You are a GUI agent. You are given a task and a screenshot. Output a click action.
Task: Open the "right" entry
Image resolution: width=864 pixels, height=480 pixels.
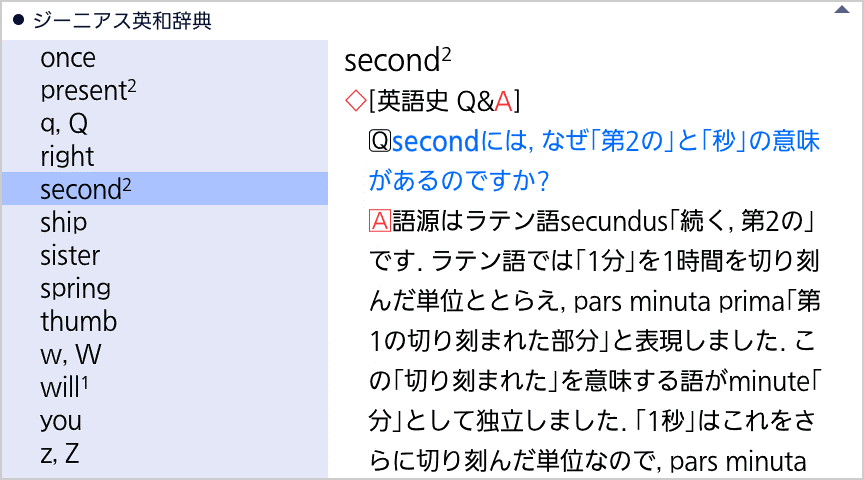[67, 157]
